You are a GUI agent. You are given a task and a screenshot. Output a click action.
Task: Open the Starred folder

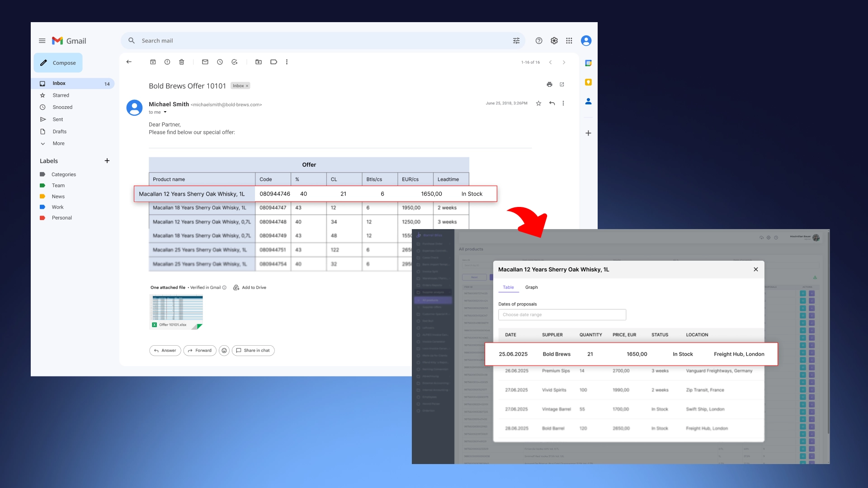click(61, 95)
